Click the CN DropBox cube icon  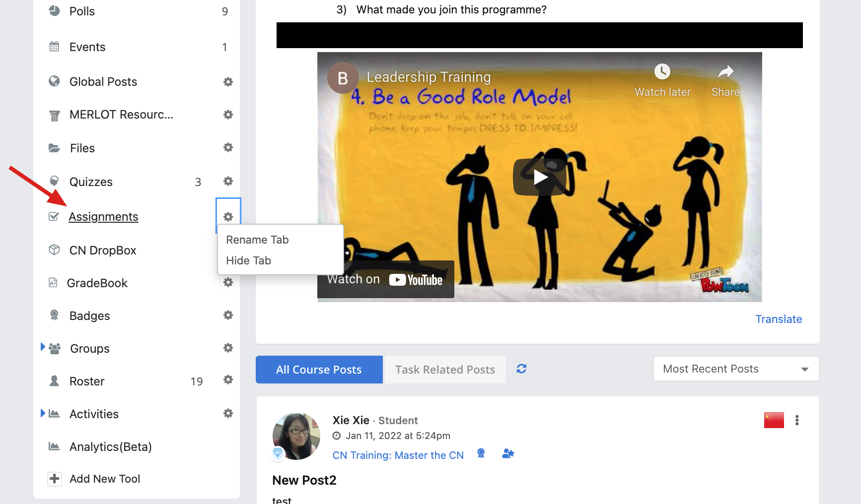click(x=54, y=250)
